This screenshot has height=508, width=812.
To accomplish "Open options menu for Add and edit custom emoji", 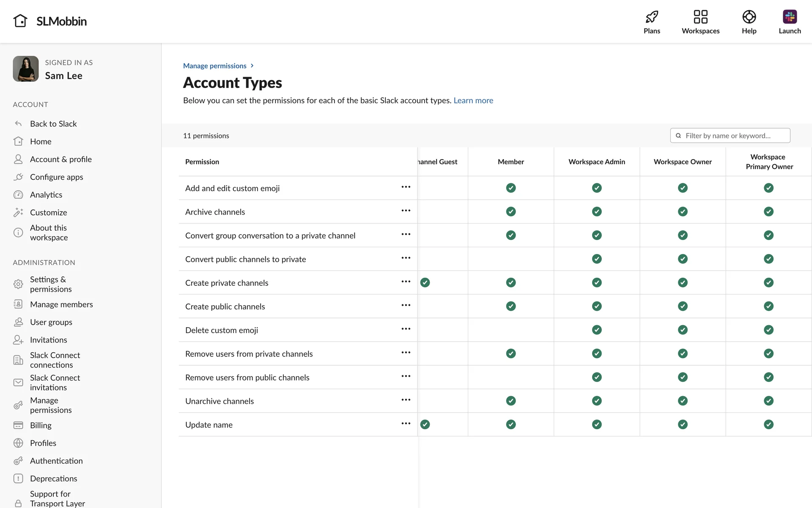I will pos(406,187).
